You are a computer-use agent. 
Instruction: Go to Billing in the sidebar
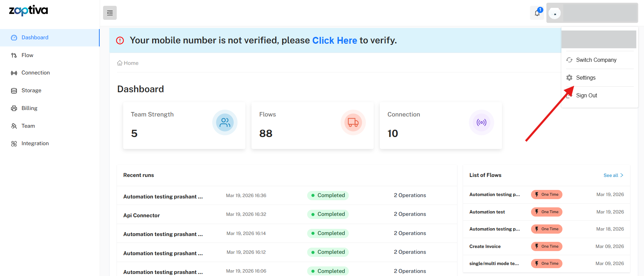[29, 108]
